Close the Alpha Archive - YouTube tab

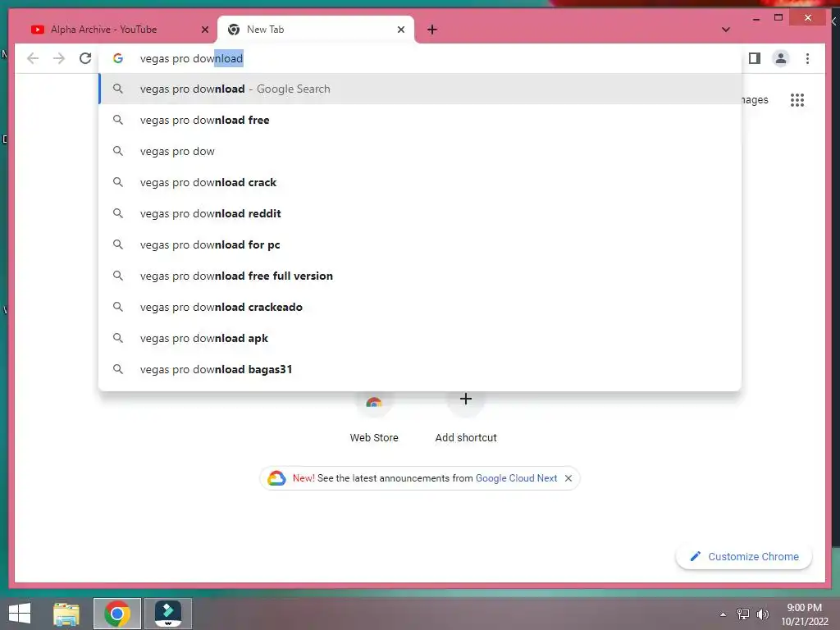(x=204, y=30)
